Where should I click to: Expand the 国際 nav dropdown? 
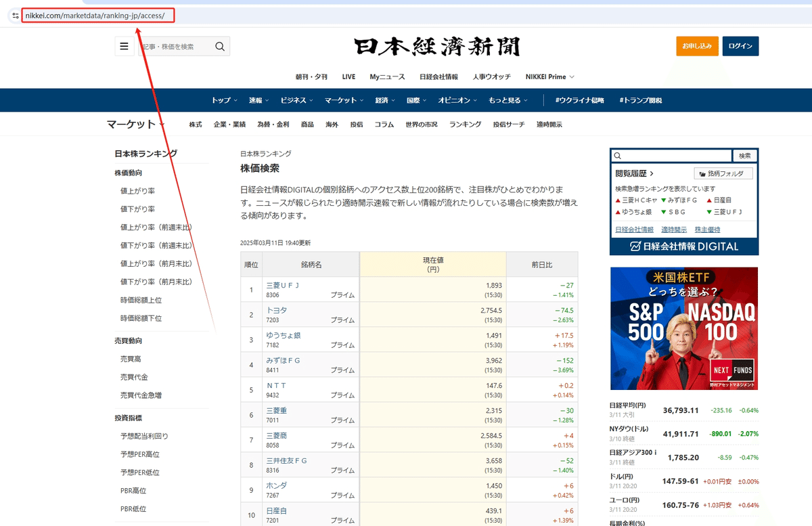(x=417, y=100)
